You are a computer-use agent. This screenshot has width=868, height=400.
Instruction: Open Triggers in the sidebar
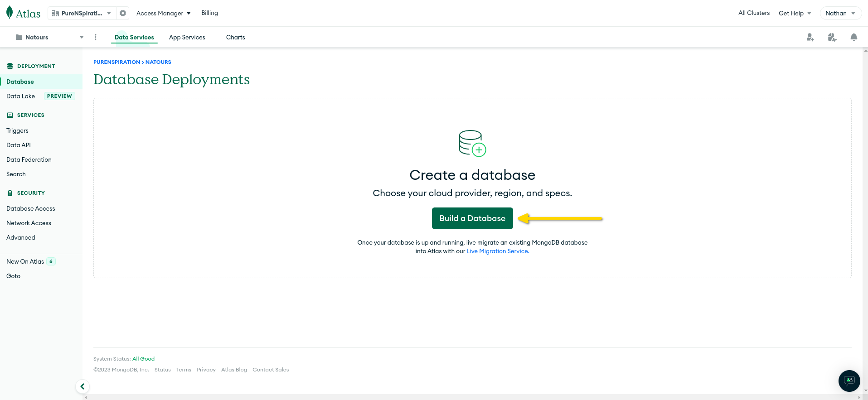(17, 130)
